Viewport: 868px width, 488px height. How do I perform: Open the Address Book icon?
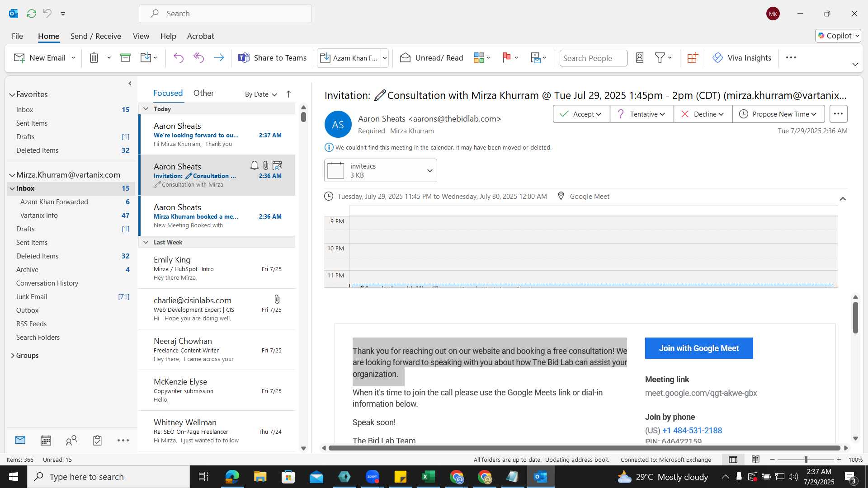640,58
